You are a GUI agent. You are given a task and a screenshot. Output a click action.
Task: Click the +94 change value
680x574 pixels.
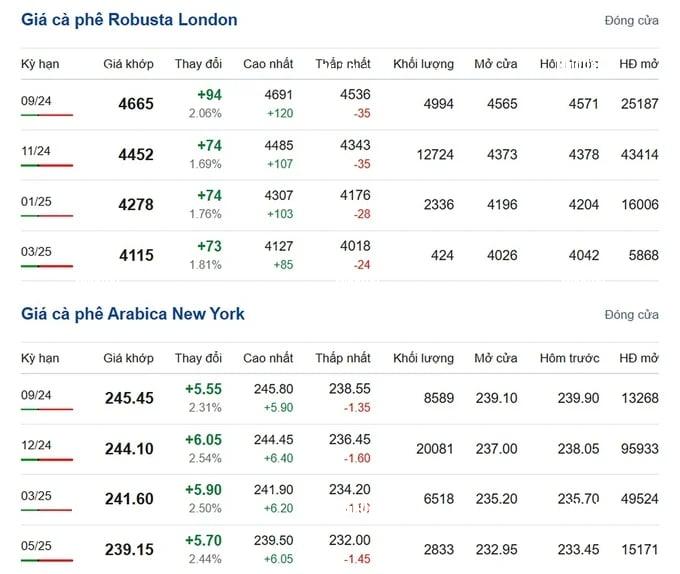[x=209, y=95]
